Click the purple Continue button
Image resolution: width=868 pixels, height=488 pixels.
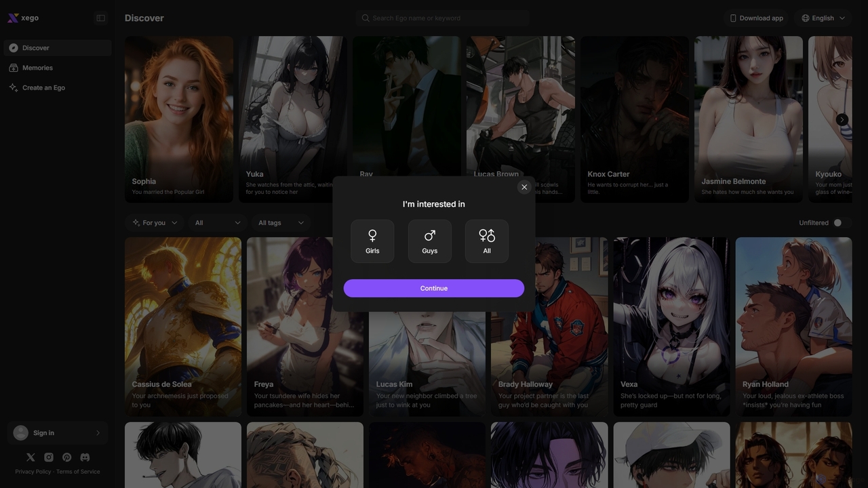434,288
